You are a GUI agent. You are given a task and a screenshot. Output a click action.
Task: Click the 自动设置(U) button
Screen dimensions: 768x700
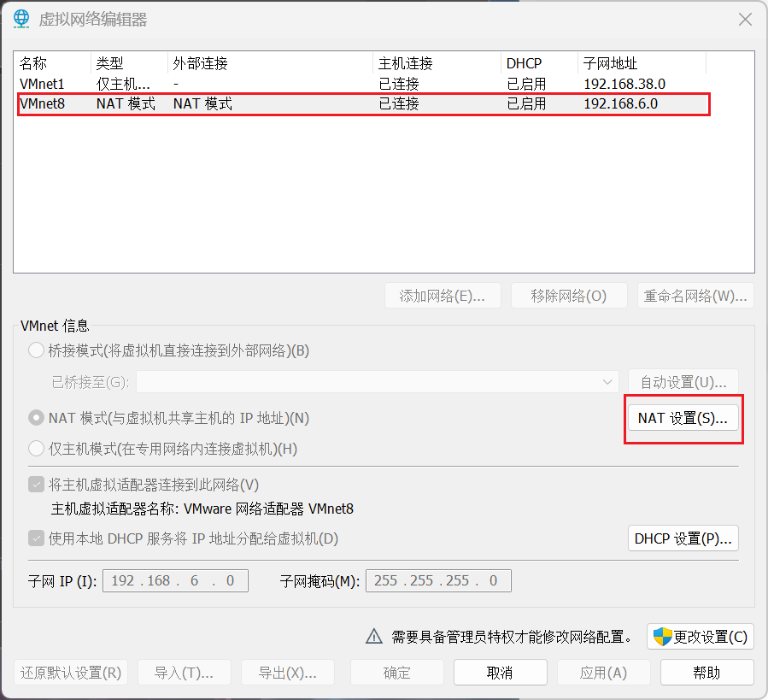point(683,382)
